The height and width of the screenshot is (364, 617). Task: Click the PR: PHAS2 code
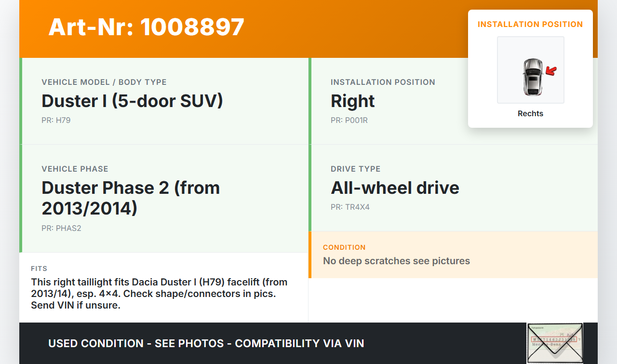[x=61, y=228]
